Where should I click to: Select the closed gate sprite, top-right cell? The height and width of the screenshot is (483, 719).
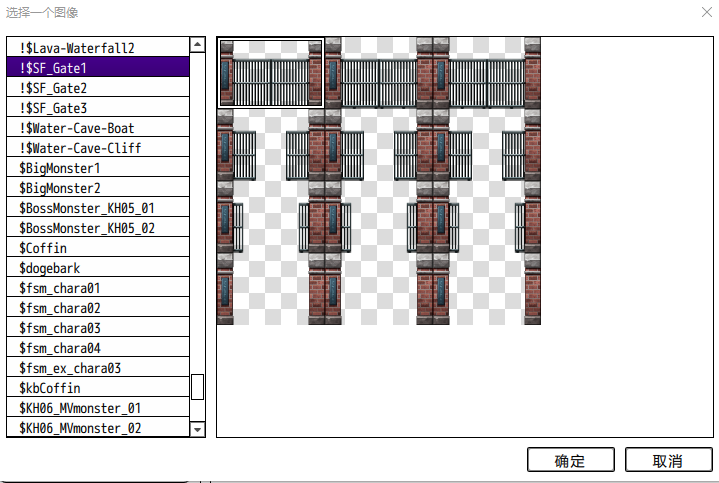click(487, 73)
